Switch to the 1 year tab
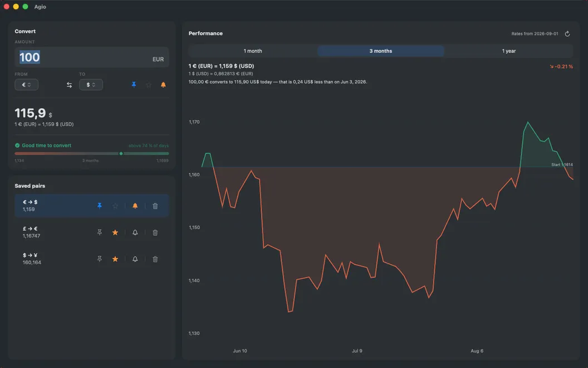This screenshot has height=368, width=588. click(x=509, y=51)
